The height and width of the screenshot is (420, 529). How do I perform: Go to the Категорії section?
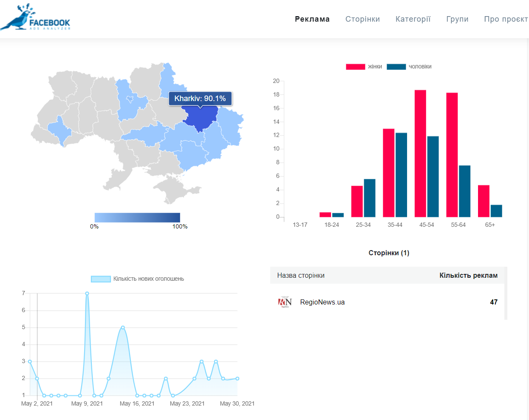(413, 19)
